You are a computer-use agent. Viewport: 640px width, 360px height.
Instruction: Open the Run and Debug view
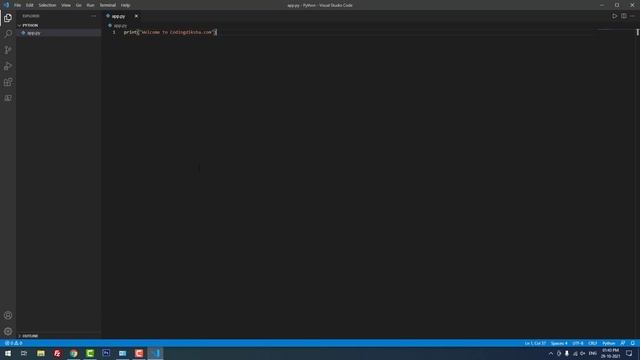coord(8,66)
